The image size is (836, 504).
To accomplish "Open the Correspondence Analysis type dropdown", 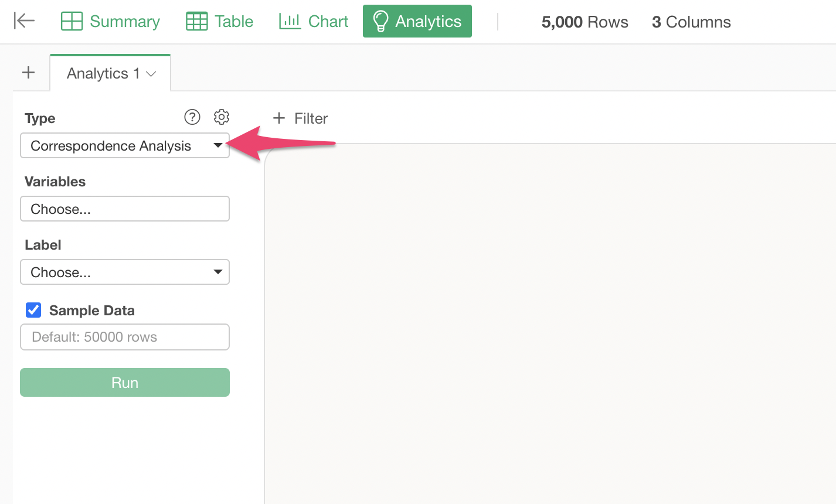I will coord(124,145).
